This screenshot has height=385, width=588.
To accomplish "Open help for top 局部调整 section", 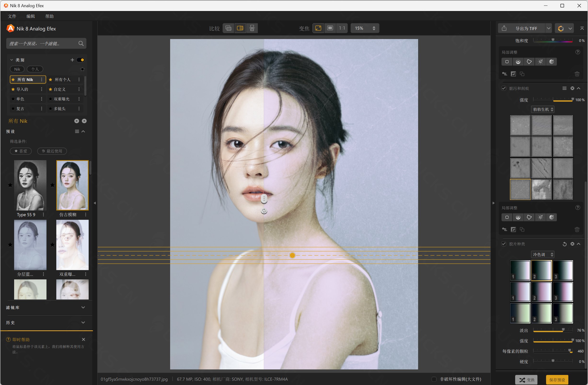I will point(578,52).
